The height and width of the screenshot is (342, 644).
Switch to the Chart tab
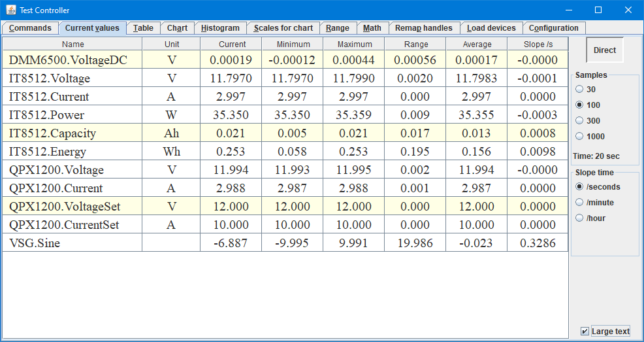(x=178, y=28)
